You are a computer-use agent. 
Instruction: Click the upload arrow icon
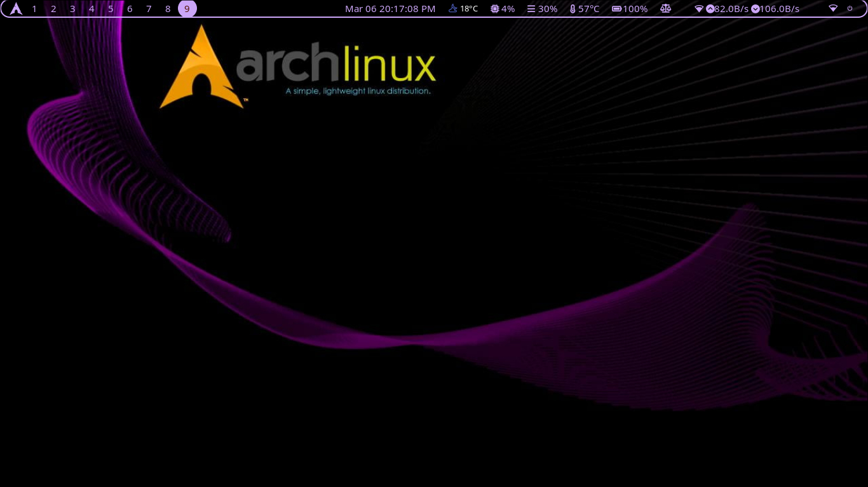point(710,9)
